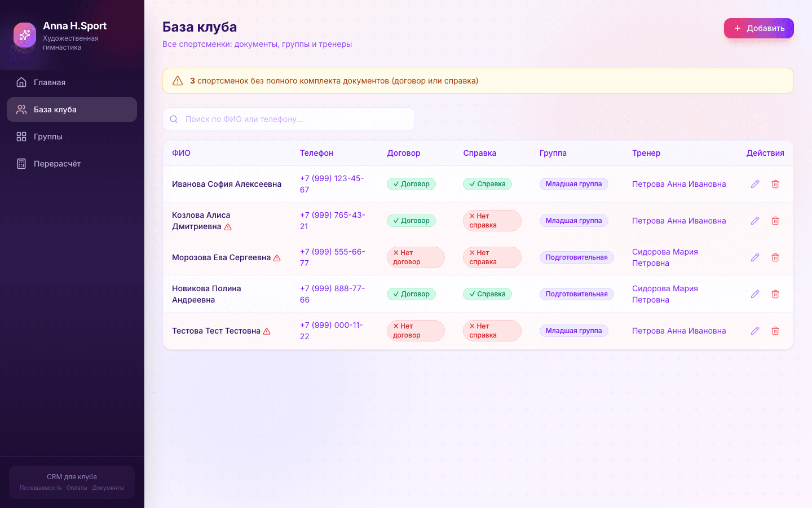Image resolution: width=812 pixels, height=508 pixels.
Task: Click the Подготовительная tag for Морозова Ева
Action: point(576,257)
